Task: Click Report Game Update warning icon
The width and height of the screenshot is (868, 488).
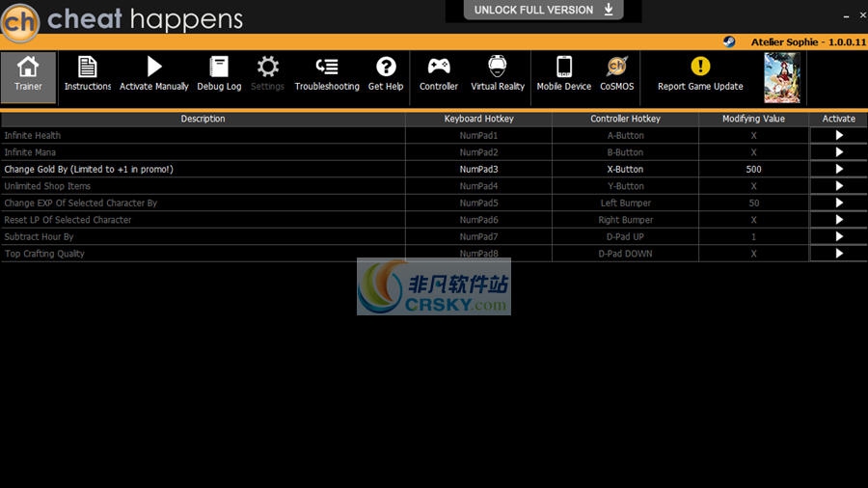Action: point(700,67)
